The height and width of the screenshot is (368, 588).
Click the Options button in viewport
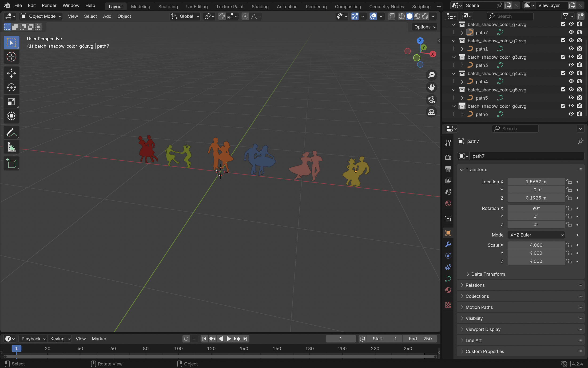pyautogui.click(x=425, y=27)
